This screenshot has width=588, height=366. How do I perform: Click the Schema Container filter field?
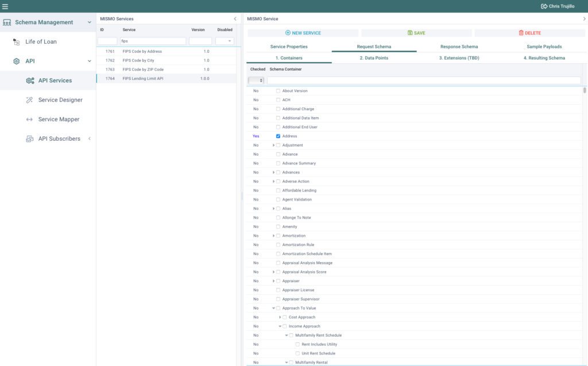(x=424, y=80)
